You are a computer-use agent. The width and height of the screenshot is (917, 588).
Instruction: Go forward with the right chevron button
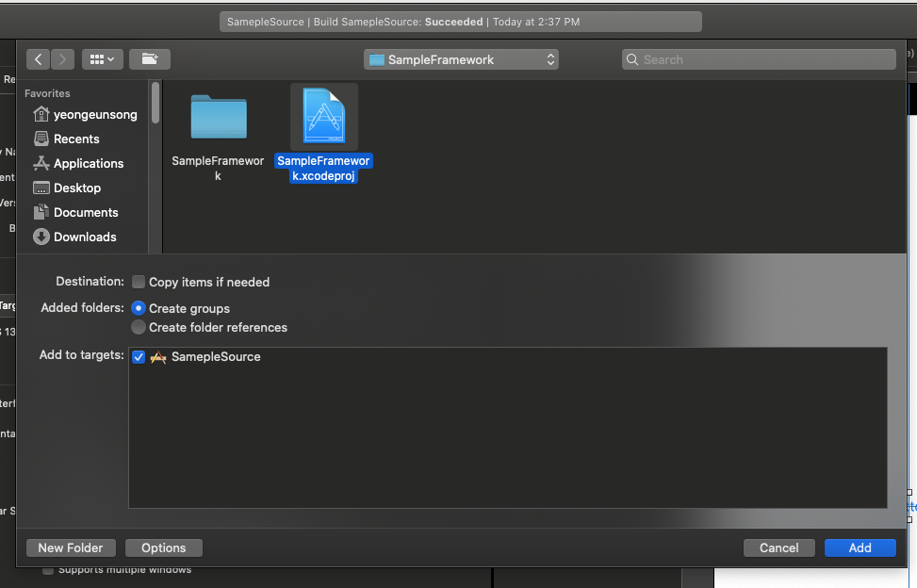pyautogui.click(x=62, y=59)
